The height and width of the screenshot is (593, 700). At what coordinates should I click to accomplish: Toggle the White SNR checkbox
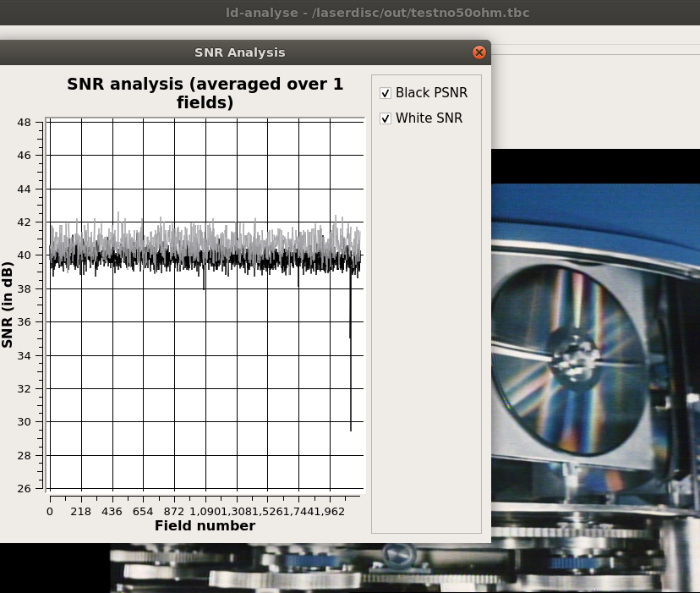click(x=386, y=118)
